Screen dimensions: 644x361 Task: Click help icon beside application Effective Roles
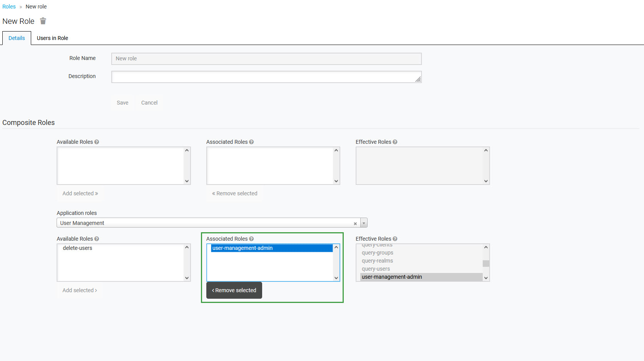pos(395,239)
